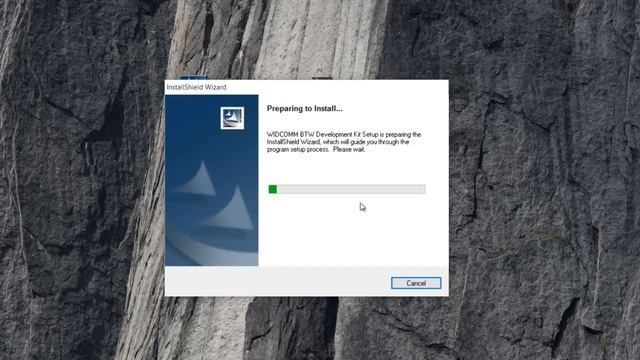Click the InstallShield Wizard title bar text
Viewport: 640px width, 360px height.
(196, 87)
